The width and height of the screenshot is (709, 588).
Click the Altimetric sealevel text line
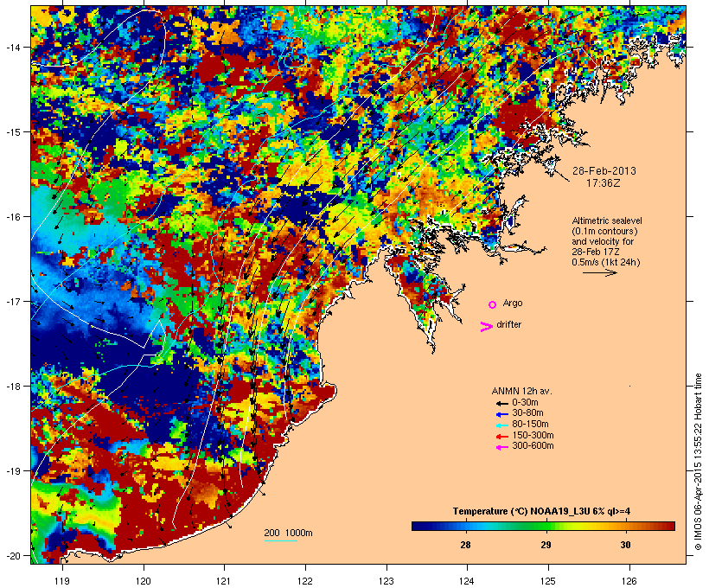tap(607, 220)
